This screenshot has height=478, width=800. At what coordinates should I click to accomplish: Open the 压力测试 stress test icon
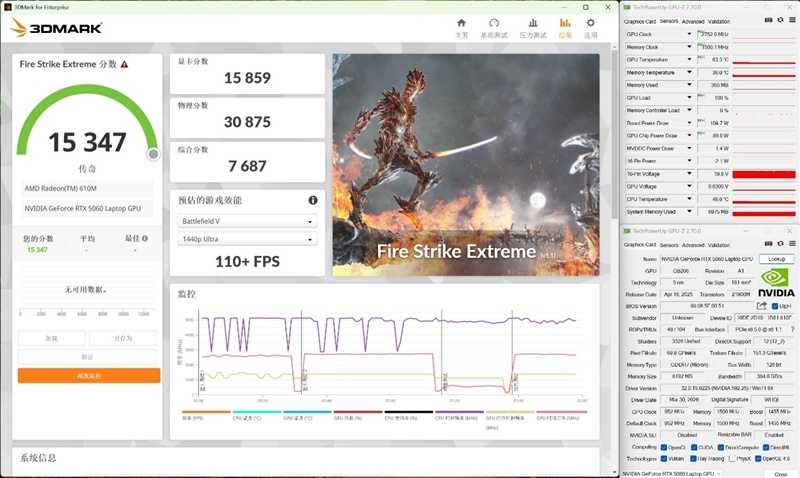533,23
